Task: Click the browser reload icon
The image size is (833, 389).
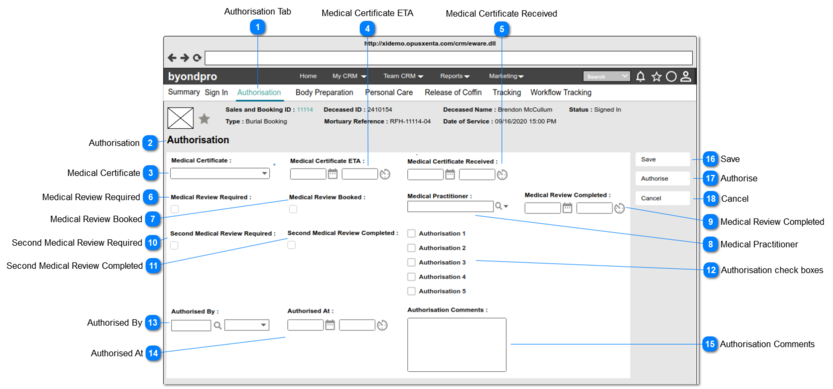Action: [x=197, y=58]
